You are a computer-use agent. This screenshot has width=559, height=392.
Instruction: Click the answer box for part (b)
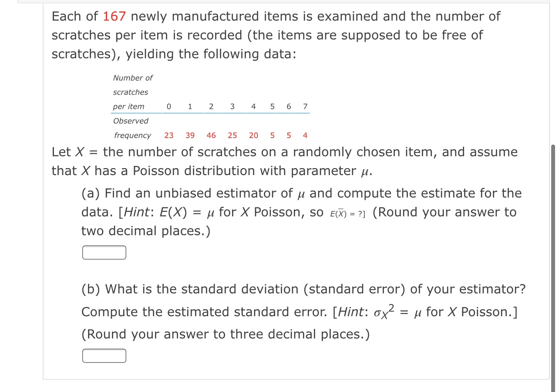(104, 356)
